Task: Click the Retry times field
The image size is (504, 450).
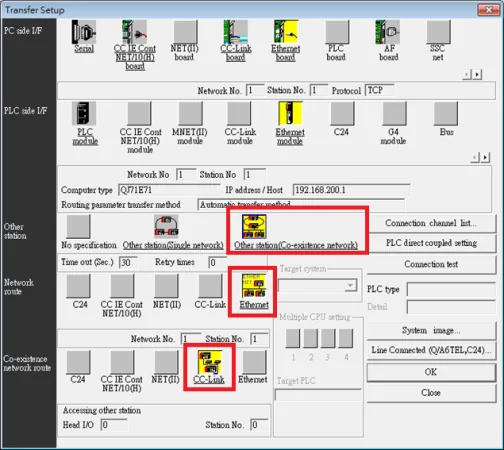Action: click(217, 262)
